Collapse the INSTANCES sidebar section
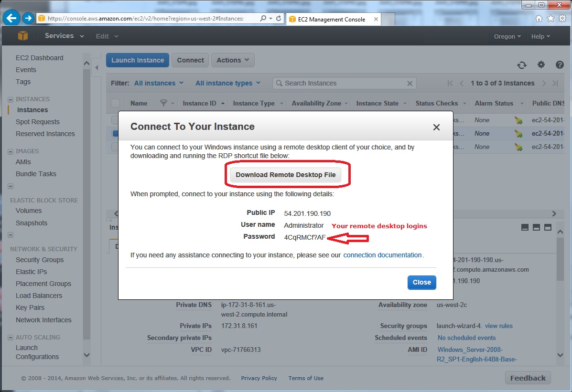Image resolution: width=572 pixels, height=392 pixels. tap(11, 99)
